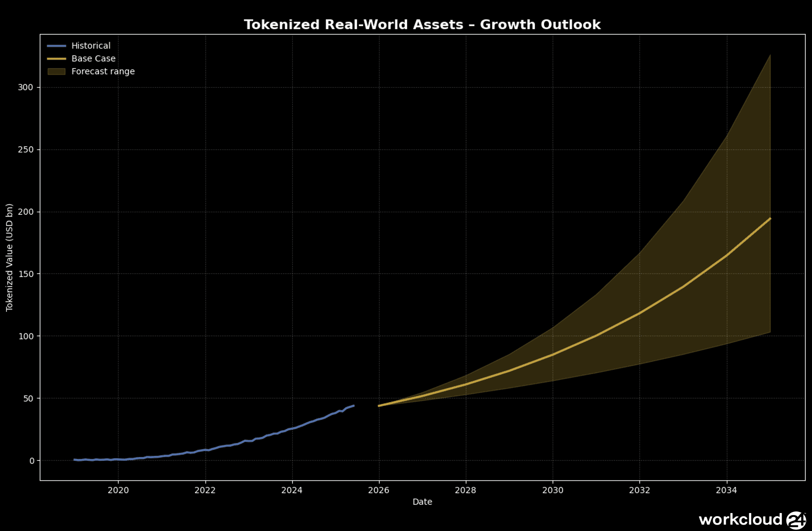
Task: Click the Tokenized Value (USD bn) axis label
Action: coord(9,258)
